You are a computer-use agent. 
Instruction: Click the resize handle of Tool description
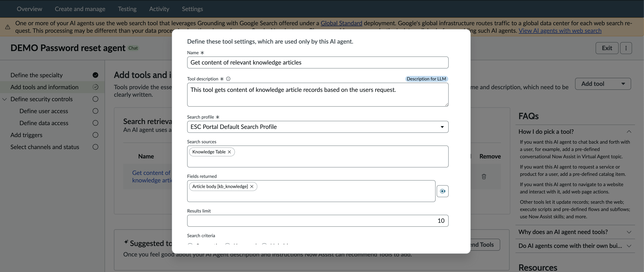coord(447,105)
